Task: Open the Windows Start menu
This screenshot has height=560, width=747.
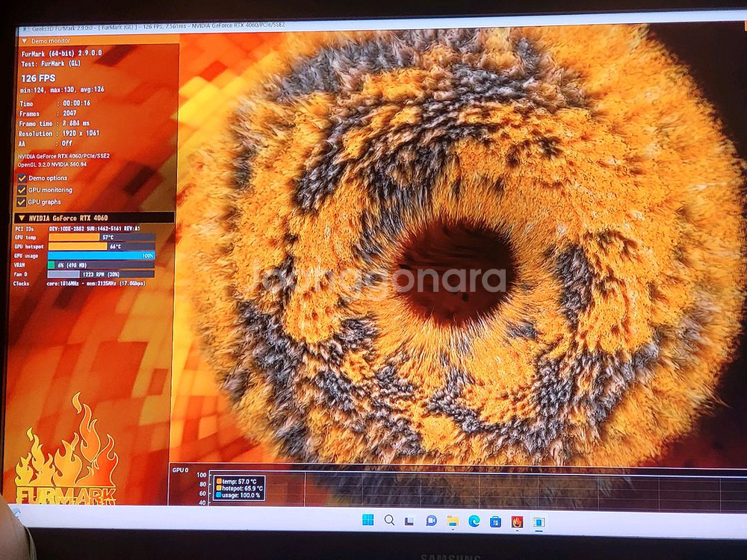Action: pos(368,520)
